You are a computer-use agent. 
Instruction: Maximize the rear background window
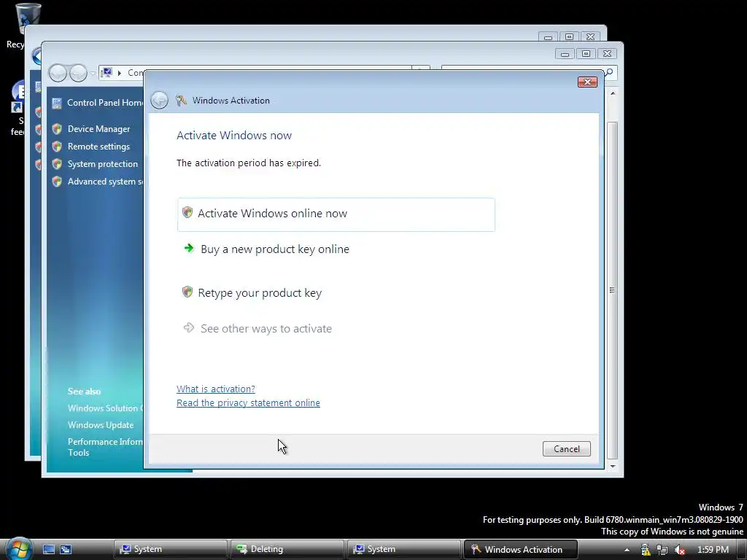point(569,36)
